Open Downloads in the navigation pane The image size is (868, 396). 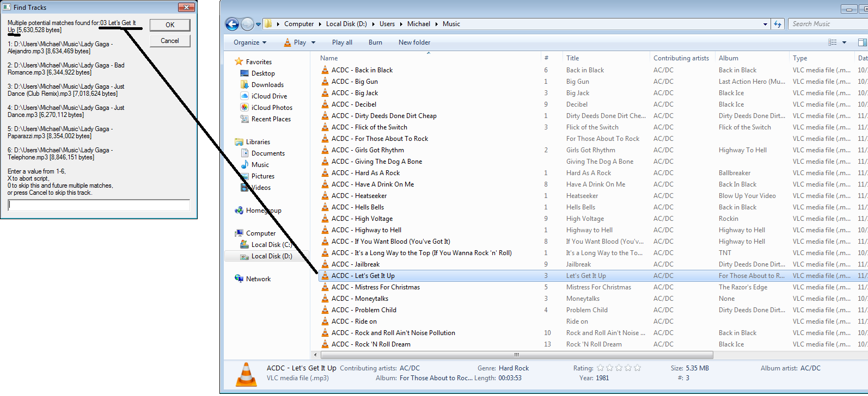click(x=267, y=85)
